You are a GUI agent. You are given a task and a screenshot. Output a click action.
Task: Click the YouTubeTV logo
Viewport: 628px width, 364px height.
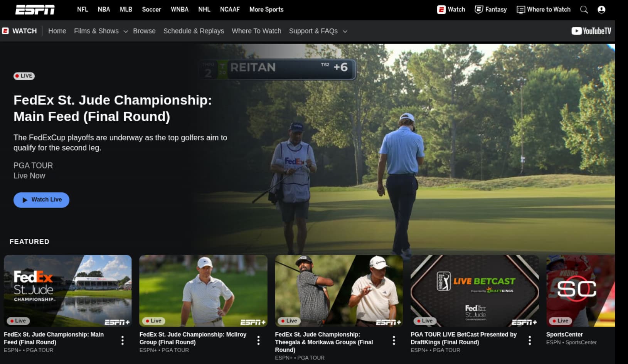click(591, 31)
